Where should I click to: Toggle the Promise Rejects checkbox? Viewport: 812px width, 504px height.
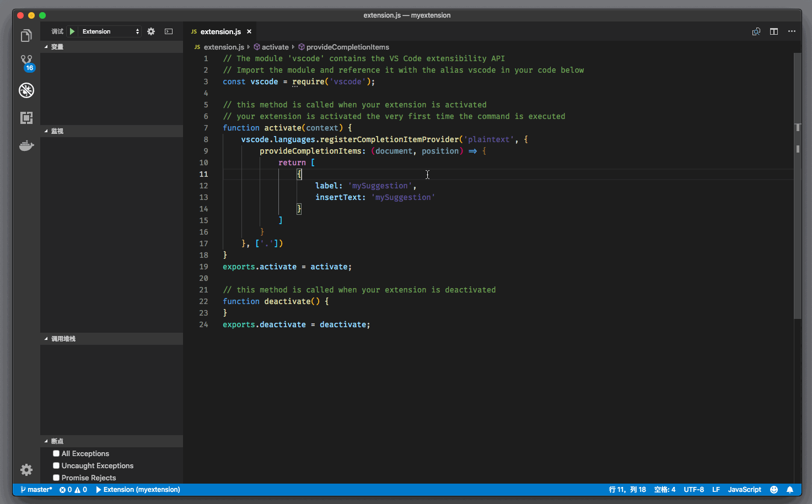[56, 478]
